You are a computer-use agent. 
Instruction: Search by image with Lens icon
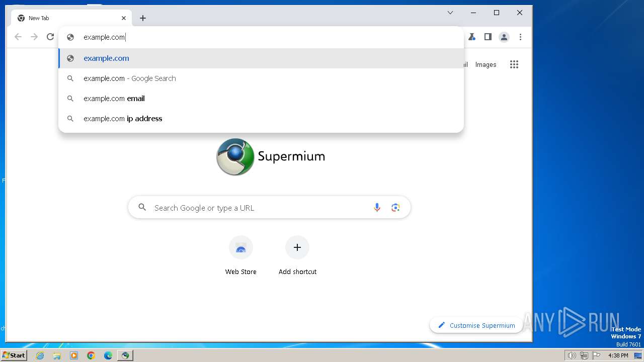click(395, 208)
